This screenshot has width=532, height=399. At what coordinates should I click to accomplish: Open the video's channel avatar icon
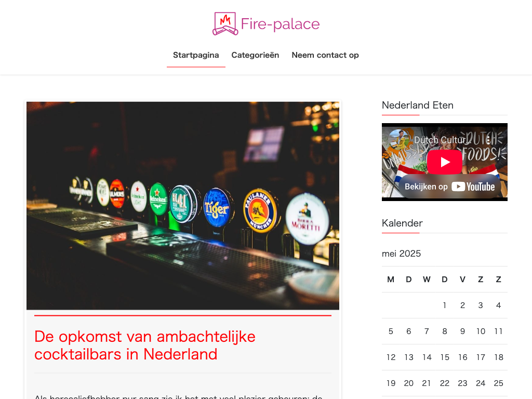[399, 139]
